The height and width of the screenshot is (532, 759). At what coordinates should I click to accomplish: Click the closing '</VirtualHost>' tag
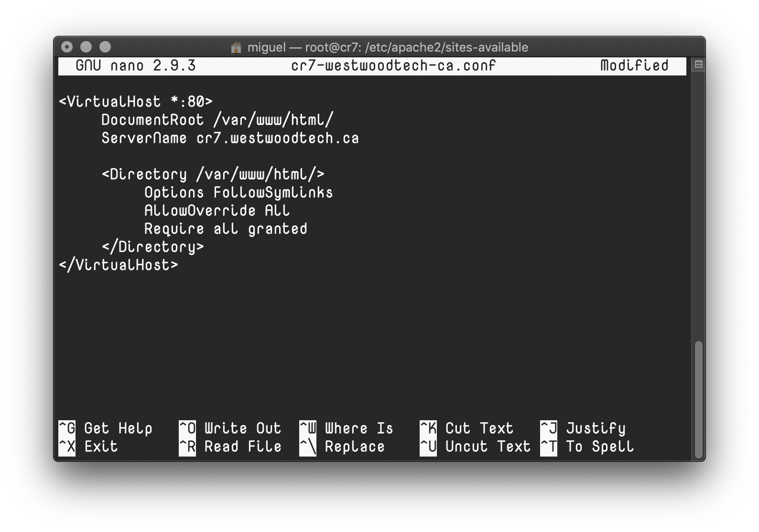pyautogui.click(x=119, y=265)
